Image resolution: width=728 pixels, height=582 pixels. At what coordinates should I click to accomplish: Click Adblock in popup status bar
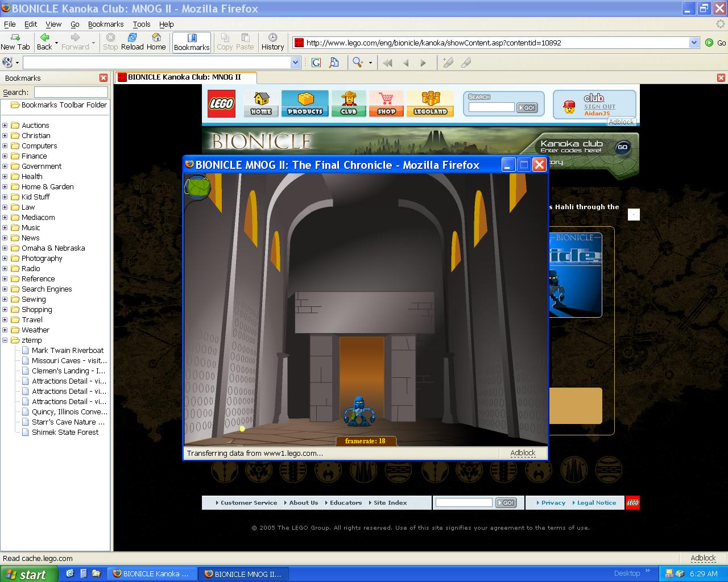coord(523,453)
